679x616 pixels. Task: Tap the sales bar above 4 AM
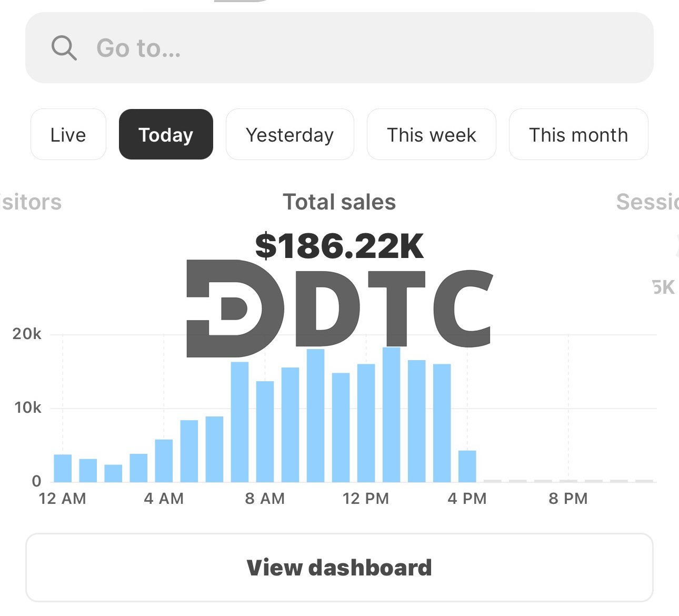pyautogui.click(x=164, y=461)
